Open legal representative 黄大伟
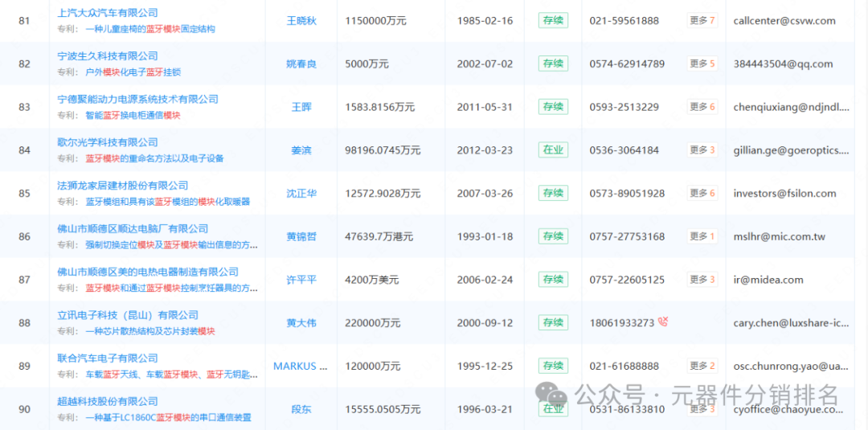The height and width of the screenshot is (430, 868). tap(301, 322)
